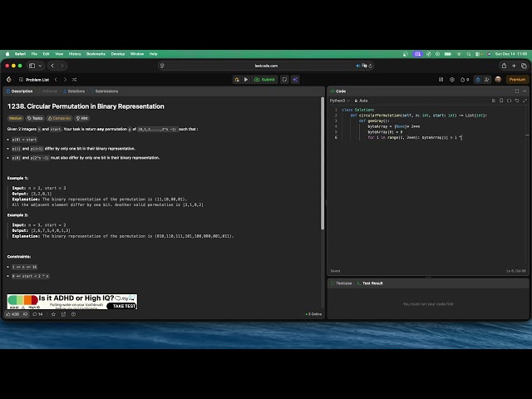Click the help question mark icon
This screenshot has width=532, height=399.
click(74, 314)
